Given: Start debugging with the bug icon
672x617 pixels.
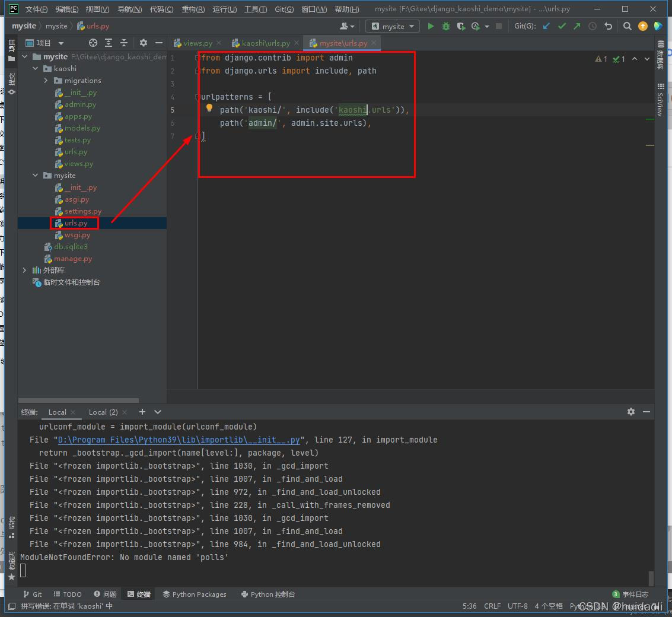Looking at the screenshot, I should coord(445,26).
